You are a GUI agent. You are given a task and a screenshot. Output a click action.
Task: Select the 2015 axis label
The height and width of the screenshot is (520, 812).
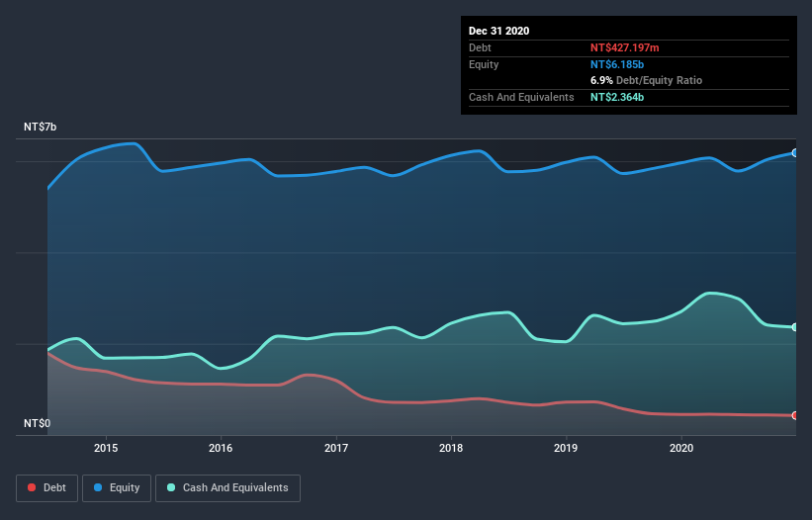click(106, 448)
